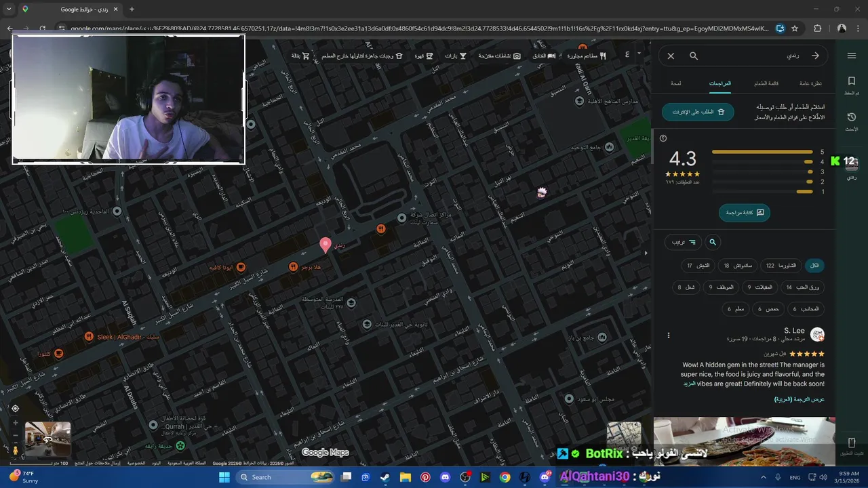
Task: Click the قهوة coffee chip
Action: 424,56
